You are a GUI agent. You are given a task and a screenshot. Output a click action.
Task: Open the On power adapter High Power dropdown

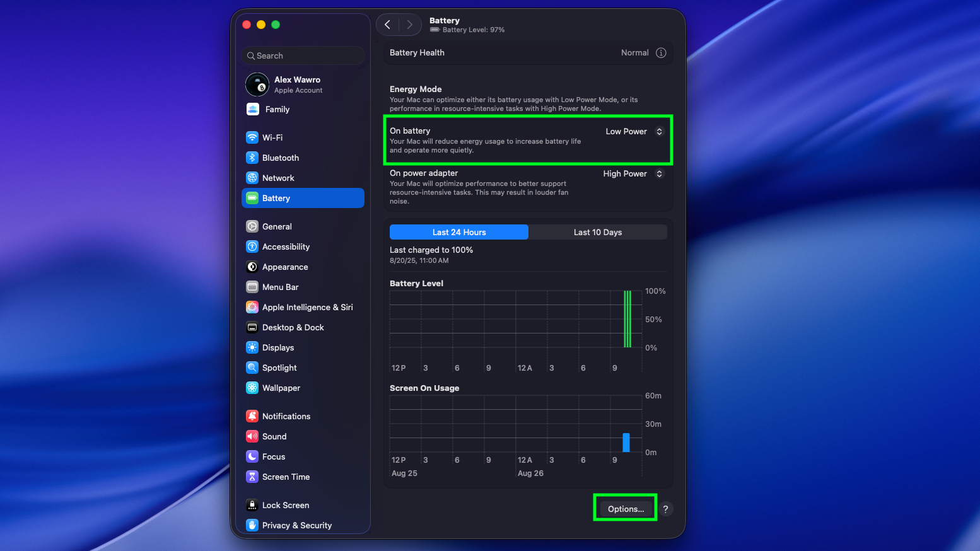click(x=633, y=174)
